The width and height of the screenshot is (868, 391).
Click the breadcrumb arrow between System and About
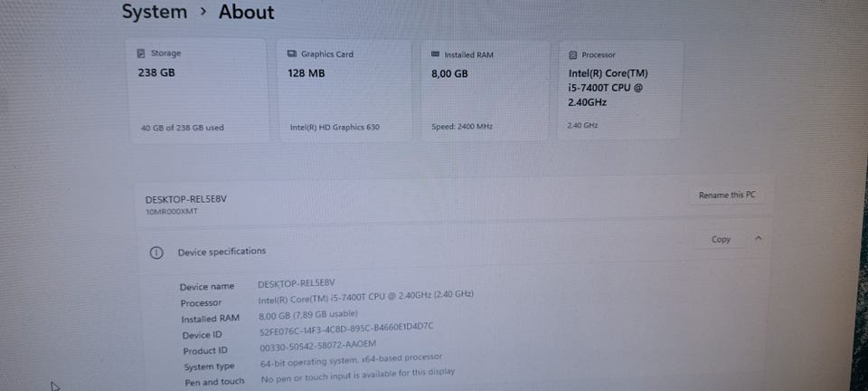[203, 12]
